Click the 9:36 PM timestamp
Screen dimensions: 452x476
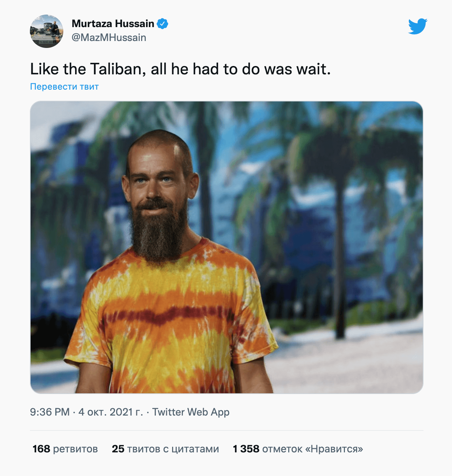[50, 412]
